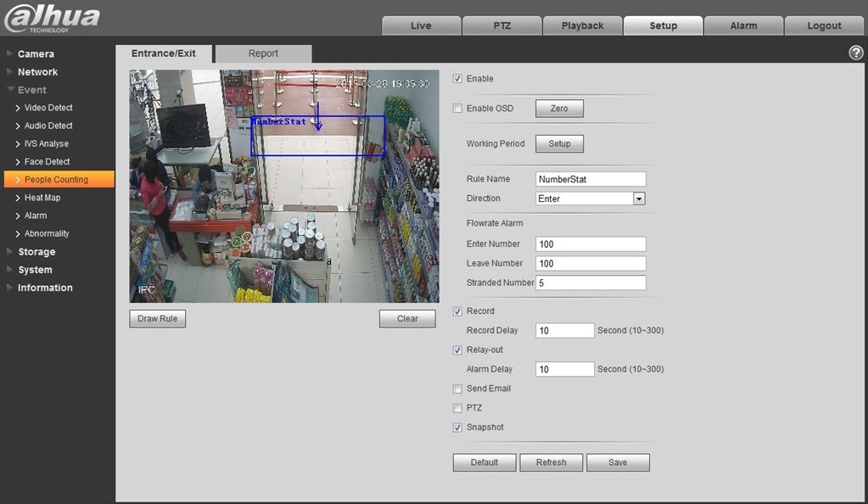Uncheck the Enable checkbox
Screen dimensions: 868x504
[458, 79]
